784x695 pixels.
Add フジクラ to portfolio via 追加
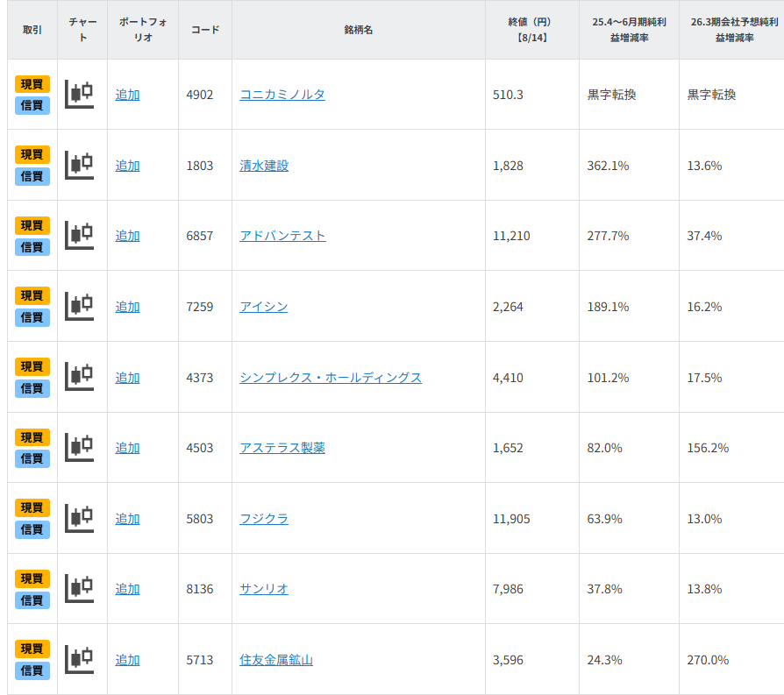(127, 519)
